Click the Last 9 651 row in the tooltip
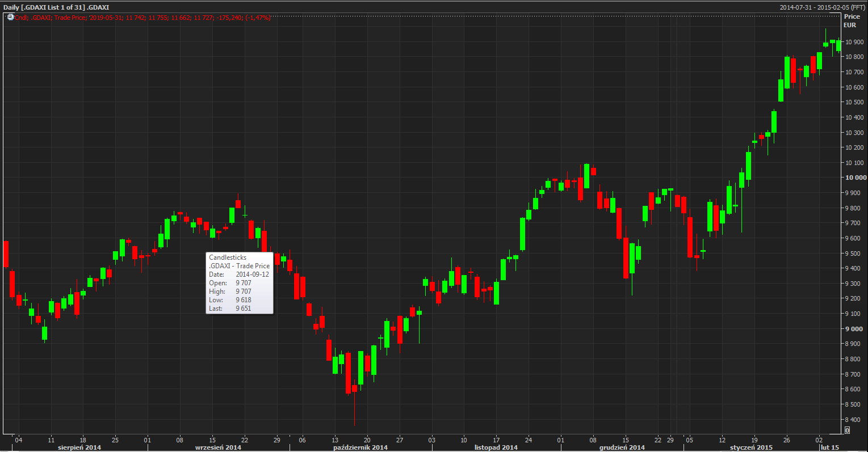The image size is (868, 452). [230, 309]
